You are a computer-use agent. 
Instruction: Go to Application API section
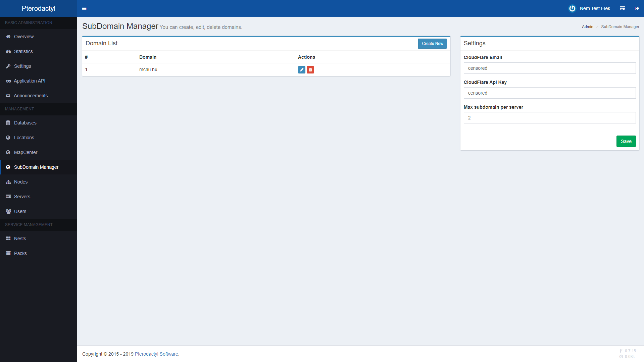[30, 81]
